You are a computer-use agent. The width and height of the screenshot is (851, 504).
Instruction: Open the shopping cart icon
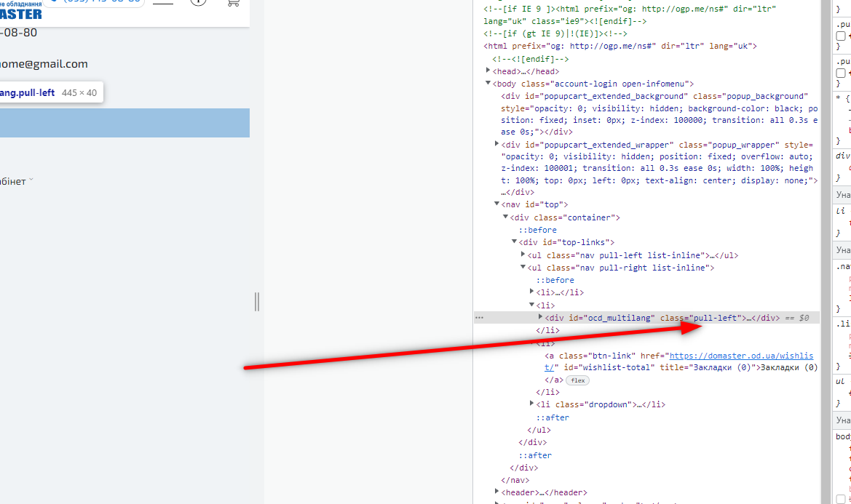pos(233,2)
